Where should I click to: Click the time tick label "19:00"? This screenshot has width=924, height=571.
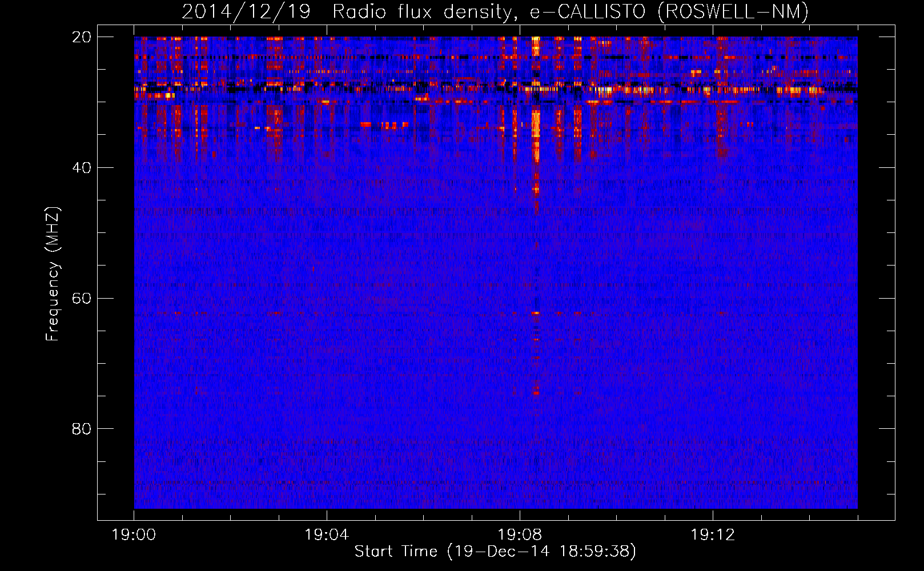point(134,534)
